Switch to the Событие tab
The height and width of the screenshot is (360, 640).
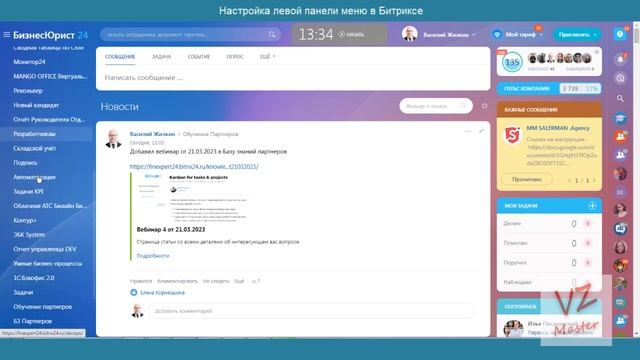pos(199,56)
